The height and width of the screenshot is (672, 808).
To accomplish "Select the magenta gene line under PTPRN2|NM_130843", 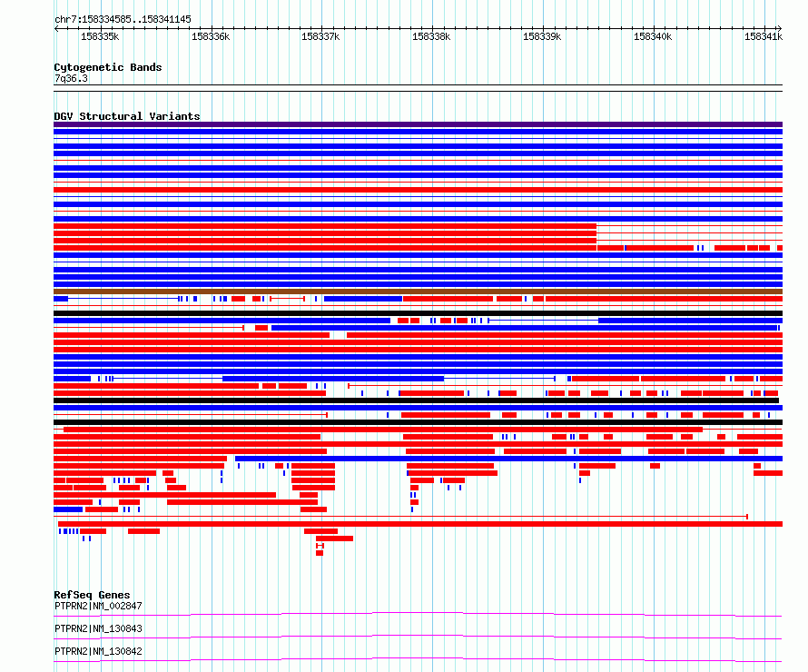I will (x=418, y=637).
